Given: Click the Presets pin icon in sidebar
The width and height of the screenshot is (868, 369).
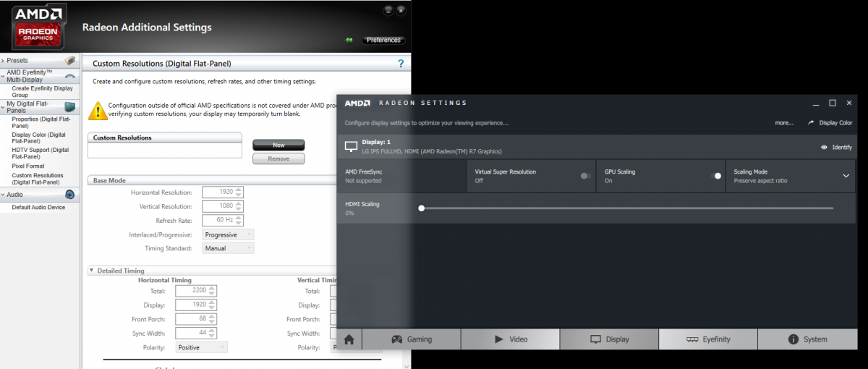Looking at the screenshot, I should [70, 61].
